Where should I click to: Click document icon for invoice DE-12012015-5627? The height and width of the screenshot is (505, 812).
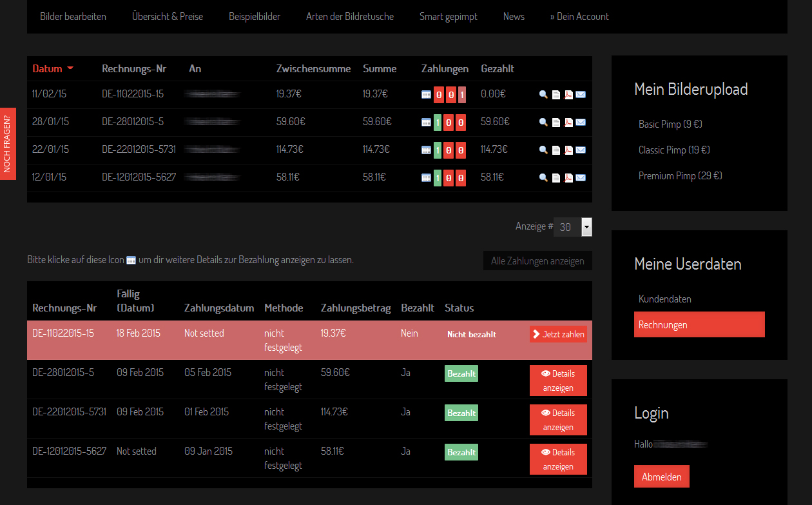point(556,178)
